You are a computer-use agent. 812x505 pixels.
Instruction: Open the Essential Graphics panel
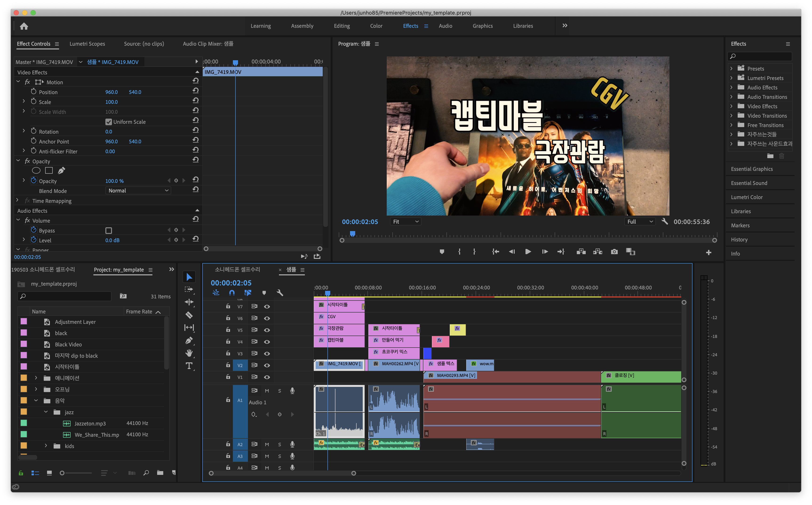tap(752, 169)
